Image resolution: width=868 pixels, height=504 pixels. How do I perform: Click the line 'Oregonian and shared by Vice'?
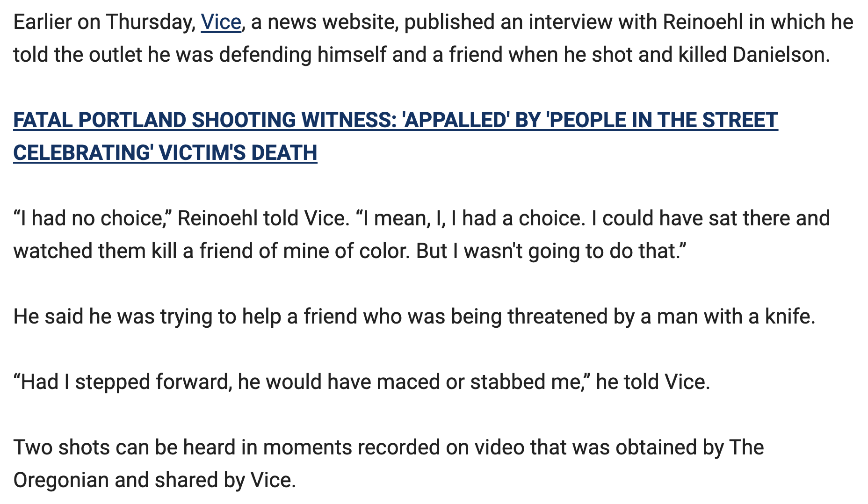[155, 480]
